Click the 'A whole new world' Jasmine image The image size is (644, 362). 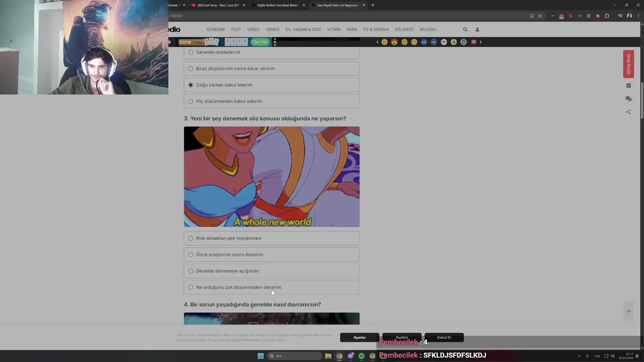point(272,176)
